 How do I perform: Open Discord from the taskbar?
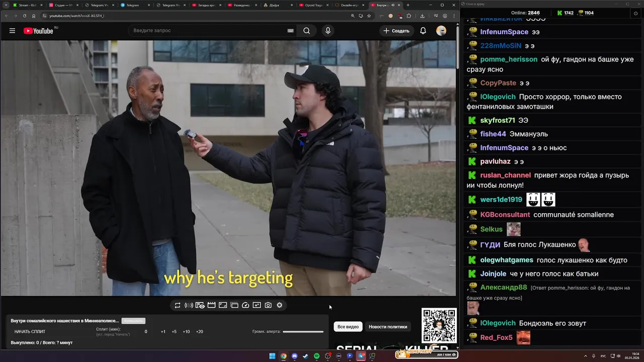[294, 356]
